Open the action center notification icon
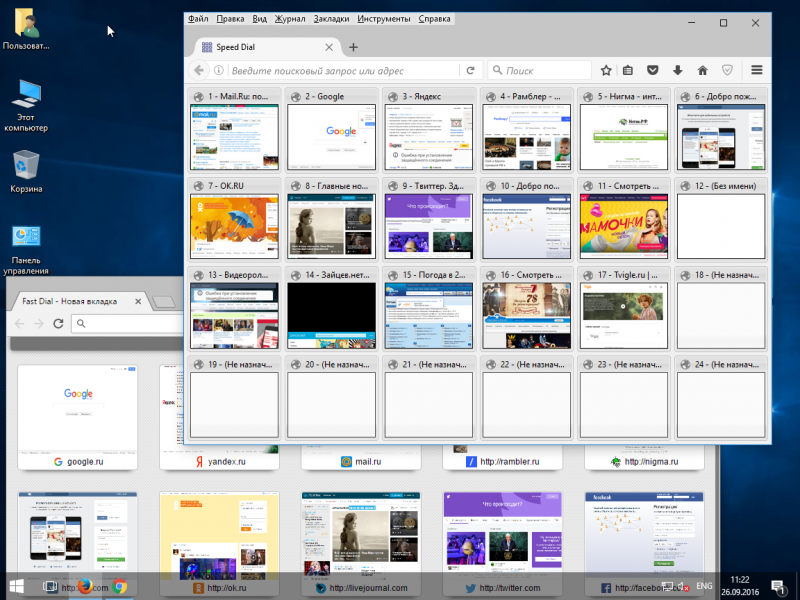Screen dimensions: 800x600 [x=779, y=587]
